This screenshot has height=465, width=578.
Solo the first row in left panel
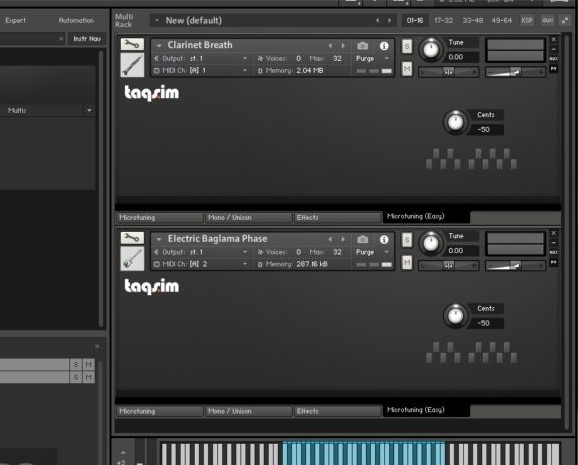point(76,364)
